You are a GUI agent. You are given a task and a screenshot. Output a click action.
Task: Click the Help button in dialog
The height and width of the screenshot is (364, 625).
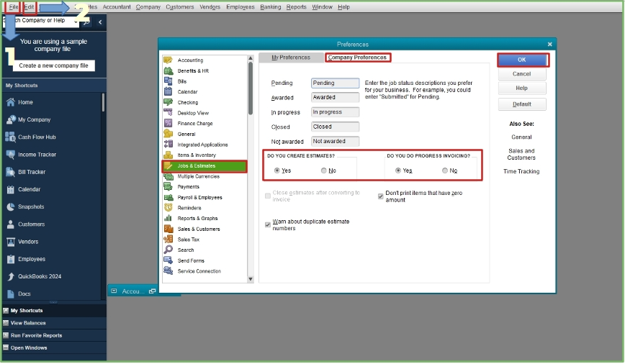point(522,88)
